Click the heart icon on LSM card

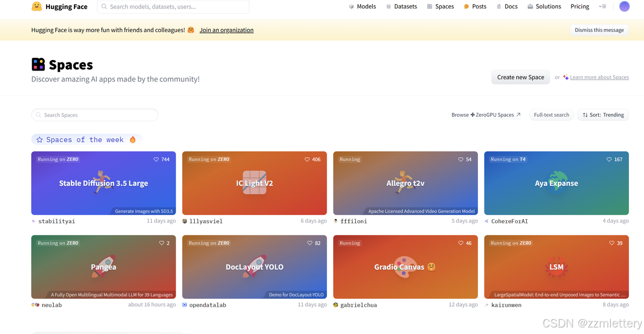pos(612,243)
